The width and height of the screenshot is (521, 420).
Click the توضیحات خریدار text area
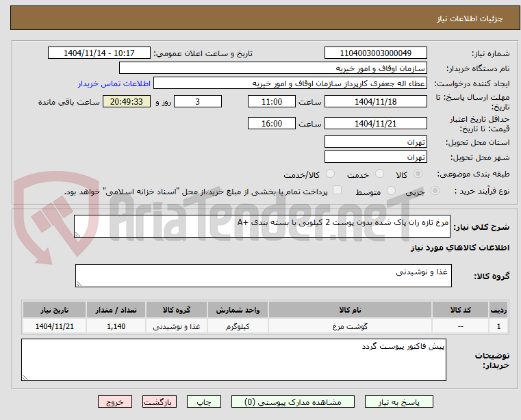(233, 360)
